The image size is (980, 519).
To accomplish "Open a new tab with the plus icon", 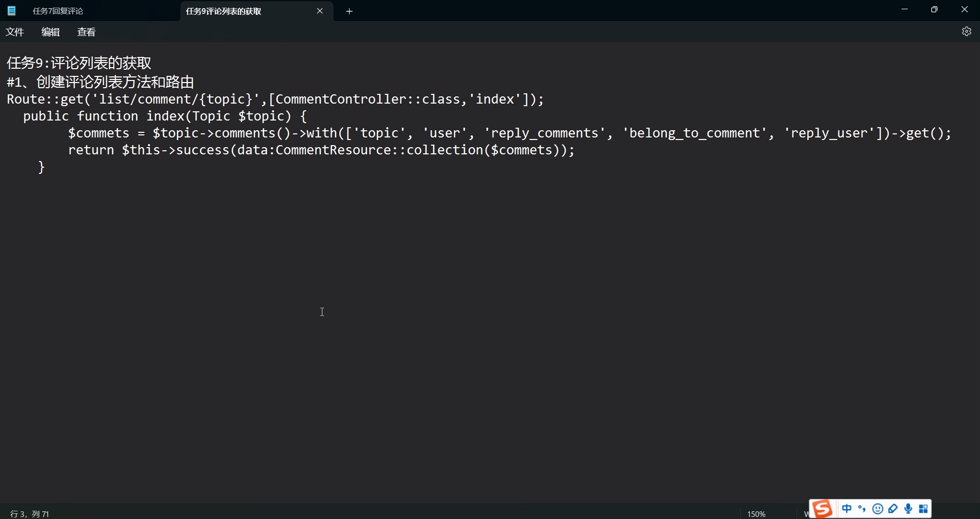I will coord(349,11).
